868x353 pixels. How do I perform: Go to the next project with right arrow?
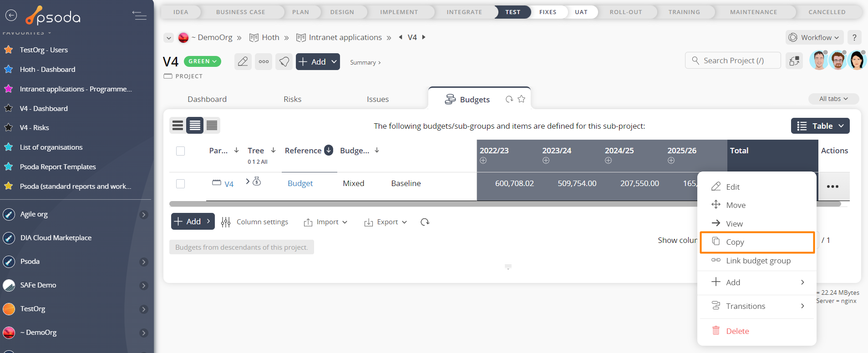(x=424, y=37)
